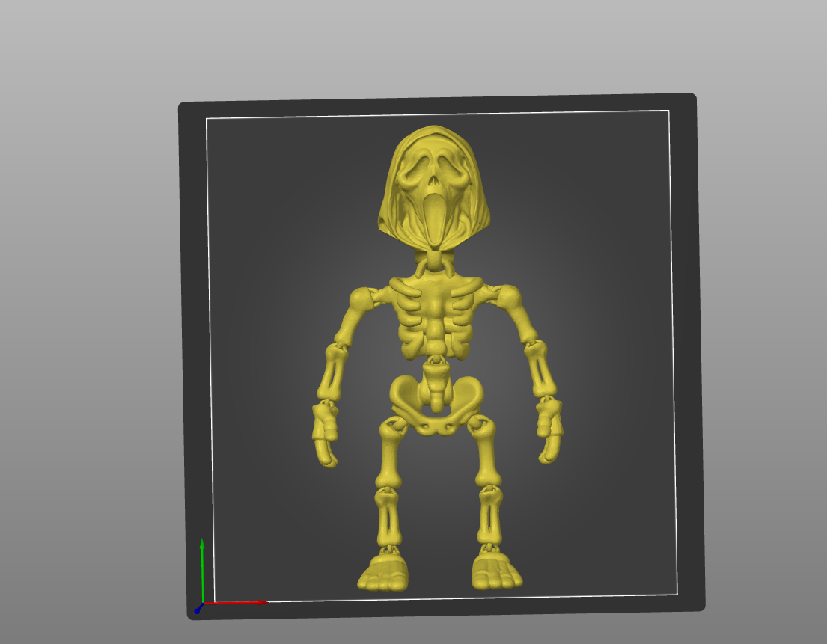Image resolution: width=827 pixels, height=644 pixels.
Task: Click the skeleton's left foot near the axis origin
Action: 383,574
